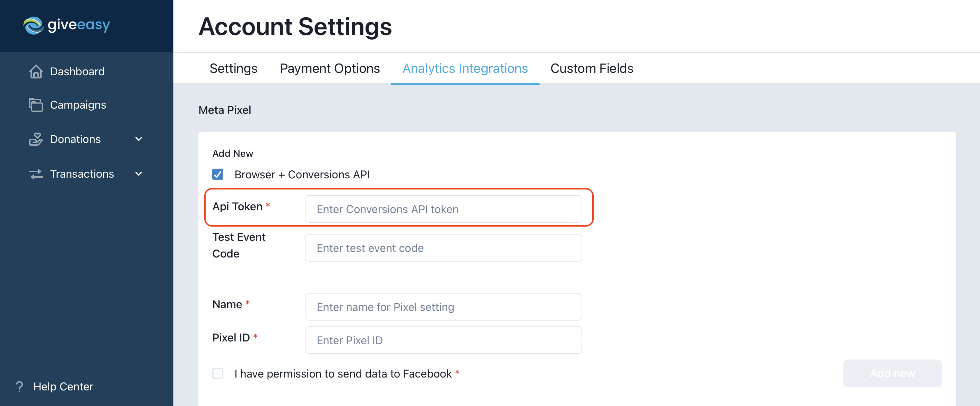Expand the Donations submenu chevron
Image resolution: width=980 pixels, height=406 pixels.
pyautogui.click(x=139, y=139)
